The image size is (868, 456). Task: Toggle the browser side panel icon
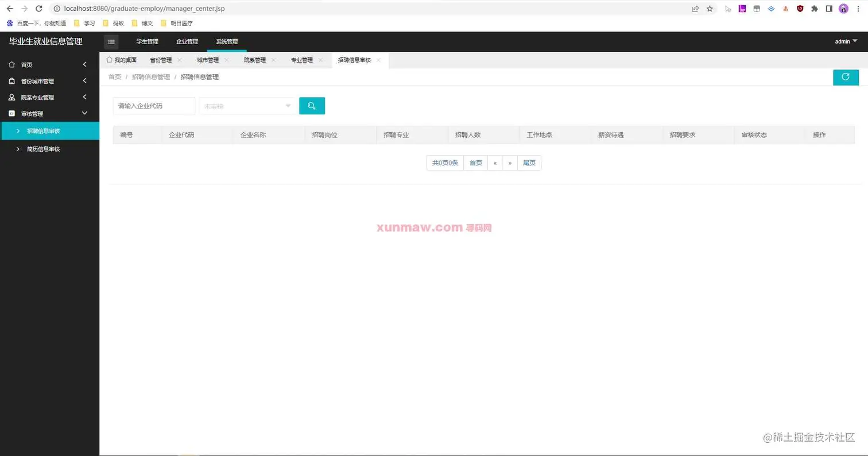(829, 9)
